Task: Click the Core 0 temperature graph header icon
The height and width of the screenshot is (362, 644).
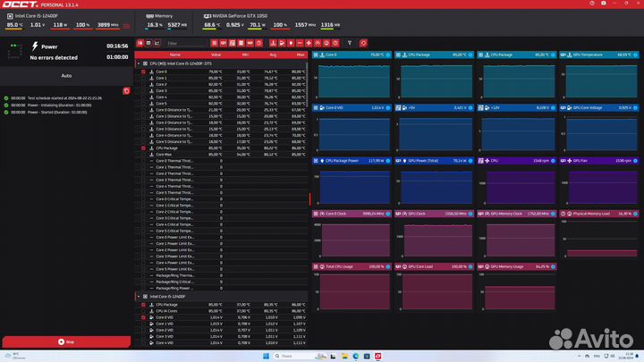Action: 316,55
